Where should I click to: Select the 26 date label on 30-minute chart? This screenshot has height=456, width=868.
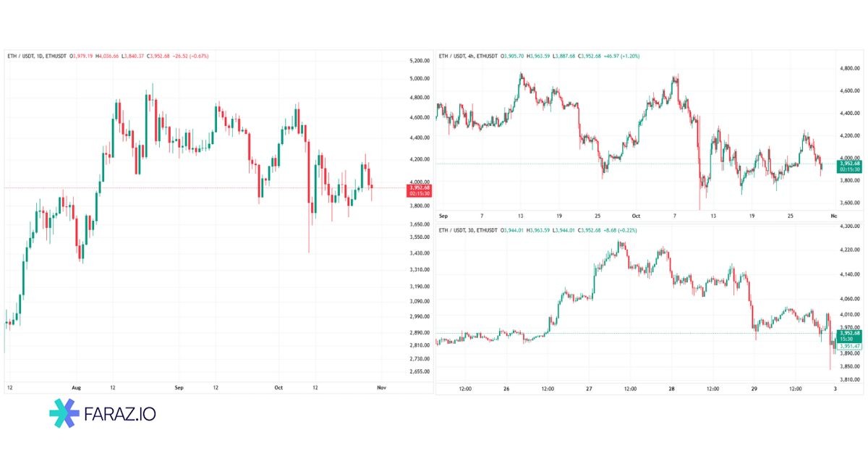pyautogui.click(x=506, y=389)
